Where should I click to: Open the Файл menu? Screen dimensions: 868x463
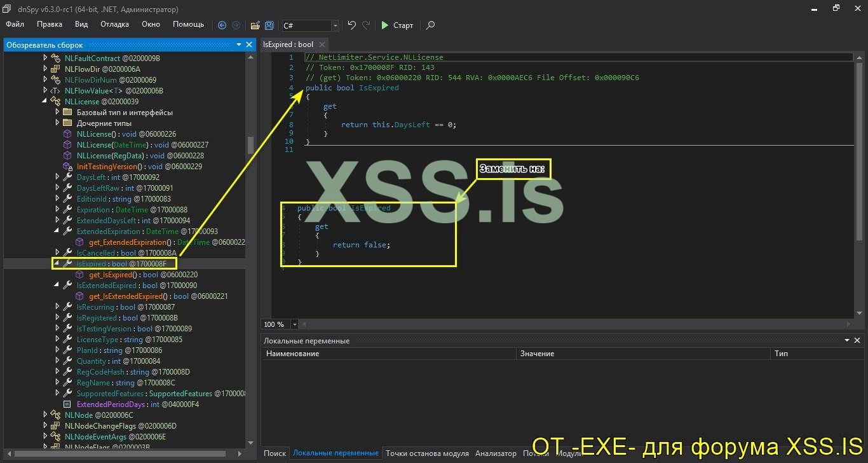click(15, 24)
